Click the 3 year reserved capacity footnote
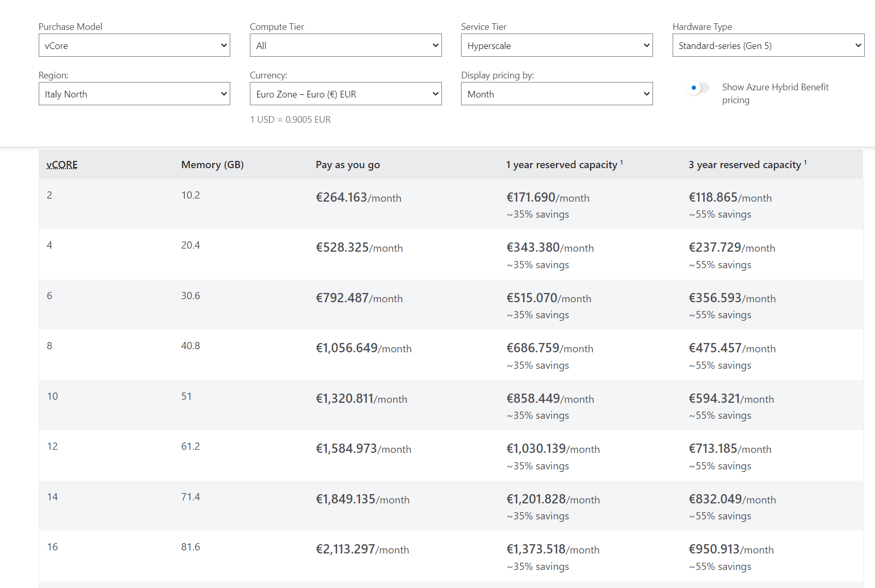Image resolution: width=875 pixels, height=588 pixels. pos(805,162)
